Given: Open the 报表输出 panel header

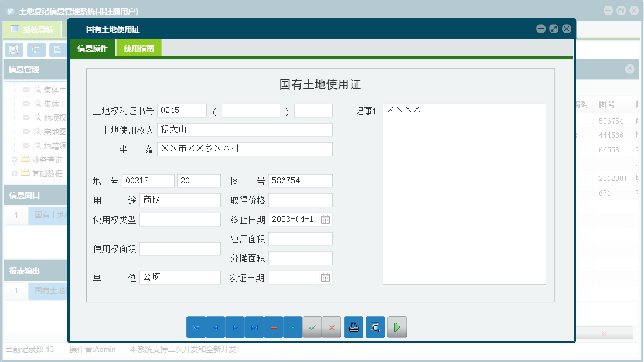Looking at the screenshot, I should [35, 271].
